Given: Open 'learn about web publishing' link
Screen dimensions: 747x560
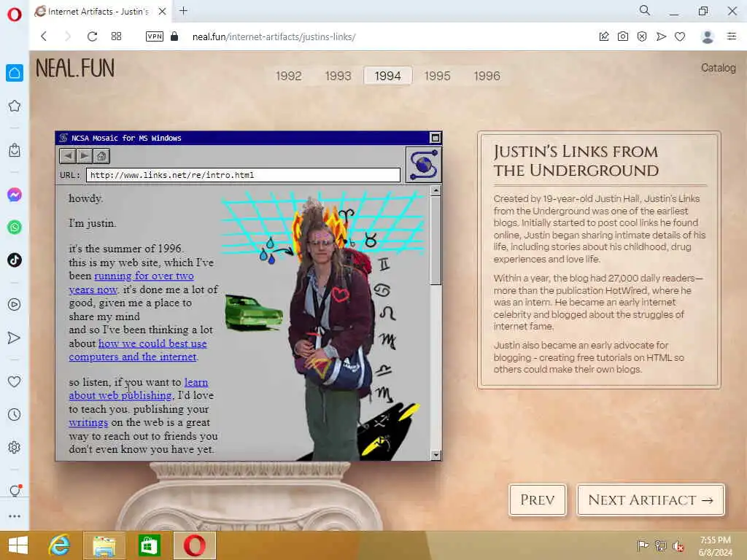Looking at the screenshot, I should point(139,389).
